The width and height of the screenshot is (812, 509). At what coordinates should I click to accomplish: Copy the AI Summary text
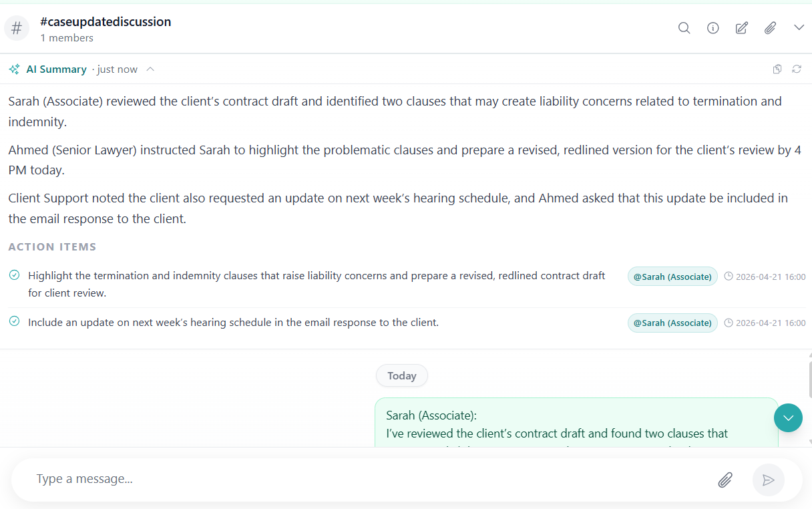777,69
